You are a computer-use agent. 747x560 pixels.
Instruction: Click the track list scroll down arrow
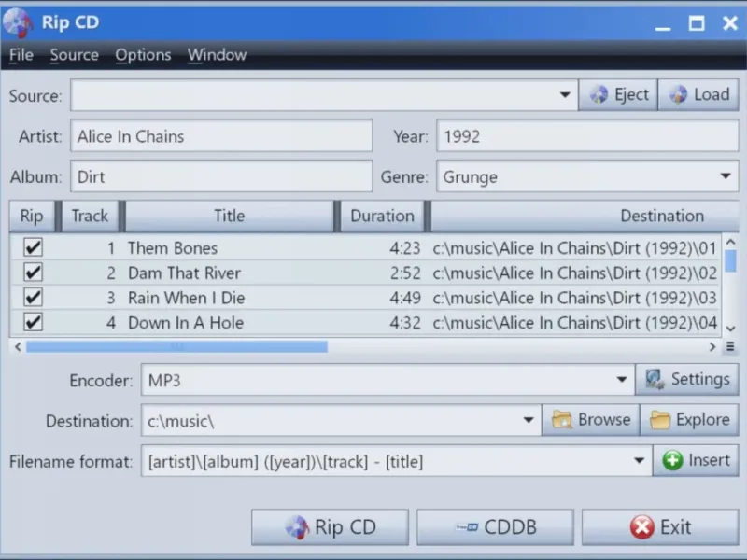[730, 329]
